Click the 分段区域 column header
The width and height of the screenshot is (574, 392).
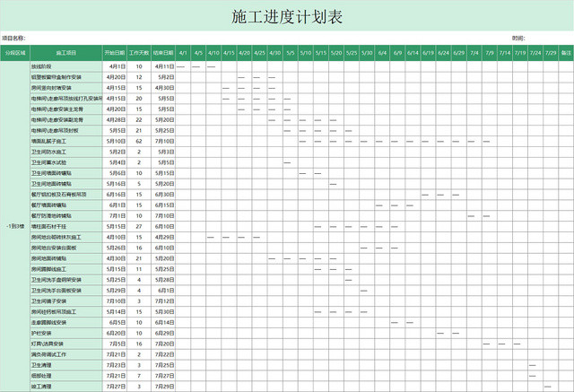[x=15, y=53]
